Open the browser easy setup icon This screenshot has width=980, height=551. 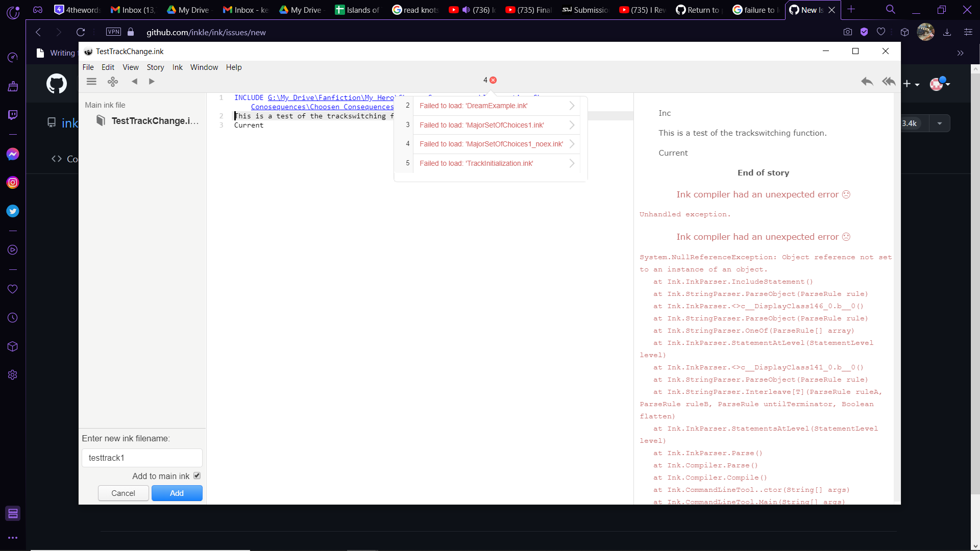[x=968, y=32]
